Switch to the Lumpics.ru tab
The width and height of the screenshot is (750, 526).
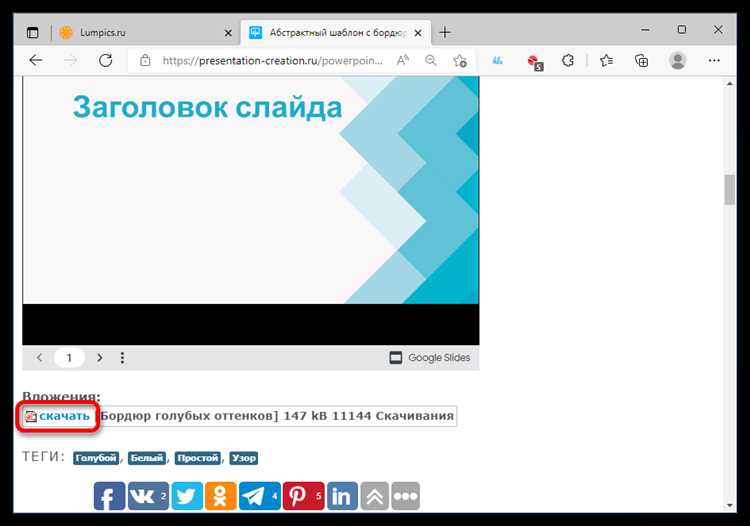pyautogui.click(x=140, y=31)
